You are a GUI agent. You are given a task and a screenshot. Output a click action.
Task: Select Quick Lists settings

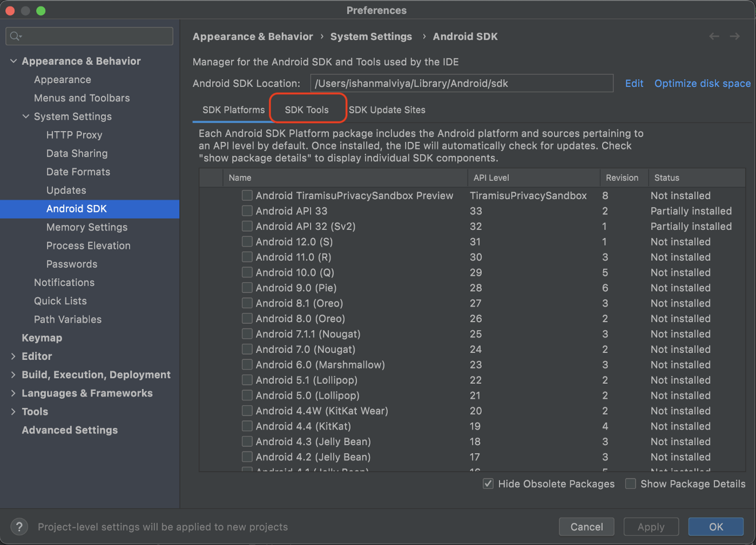(60, 301)
